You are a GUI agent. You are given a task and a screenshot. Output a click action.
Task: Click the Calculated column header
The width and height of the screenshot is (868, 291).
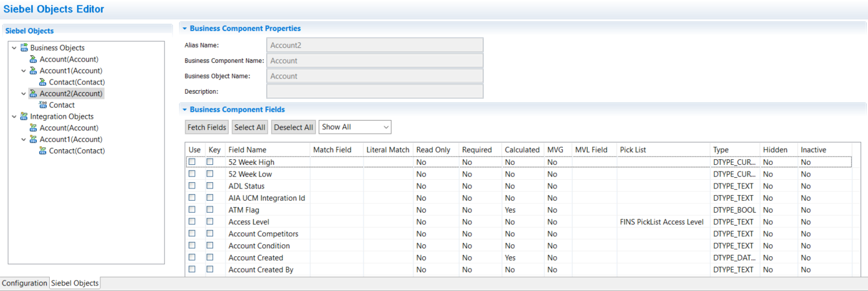(x=523, y=150)
